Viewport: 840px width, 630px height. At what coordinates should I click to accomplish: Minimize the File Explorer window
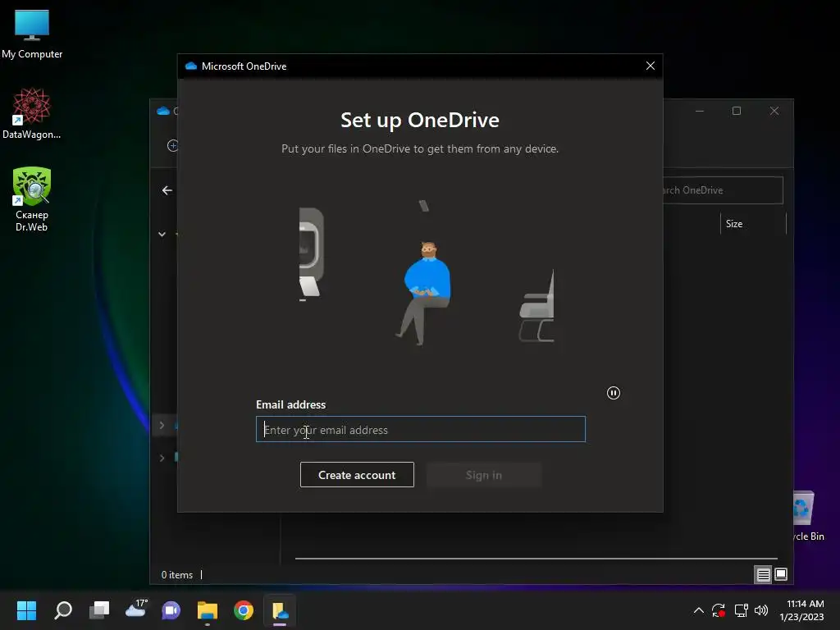click(700, 111)
